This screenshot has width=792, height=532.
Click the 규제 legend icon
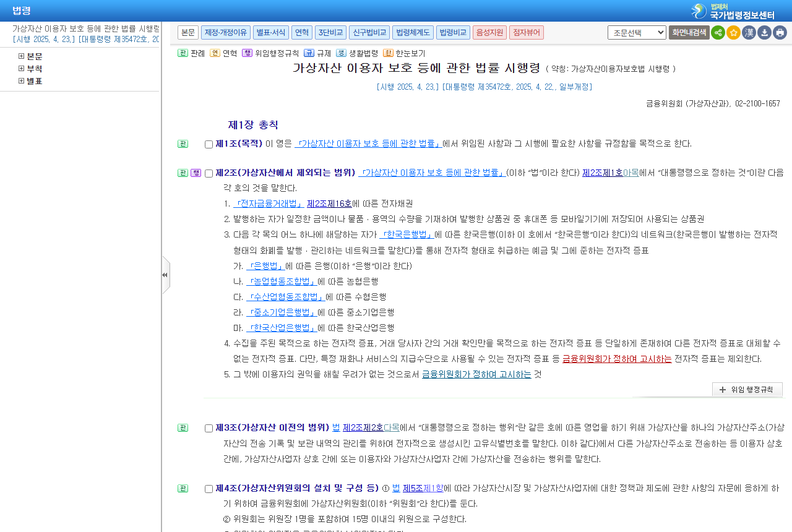pos(309,53)
